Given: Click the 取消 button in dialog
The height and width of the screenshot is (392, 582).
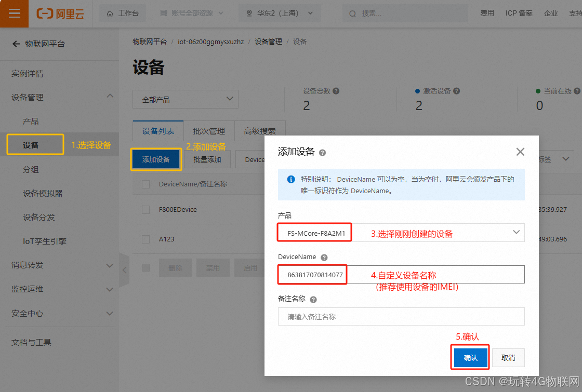Looking at the screenshot, I should [508, 358].
